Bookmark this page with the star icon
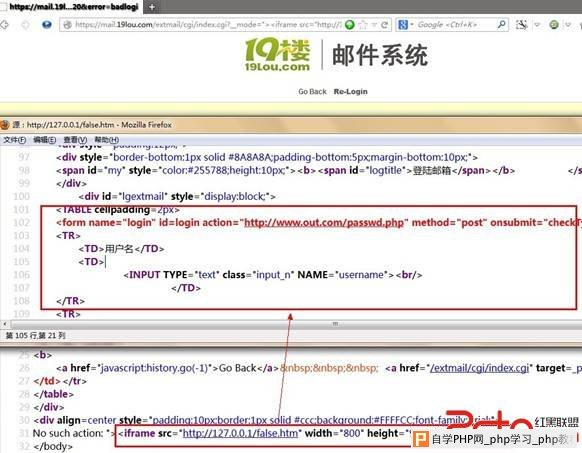Screen dimensions: 582x453 pos(363,25)
